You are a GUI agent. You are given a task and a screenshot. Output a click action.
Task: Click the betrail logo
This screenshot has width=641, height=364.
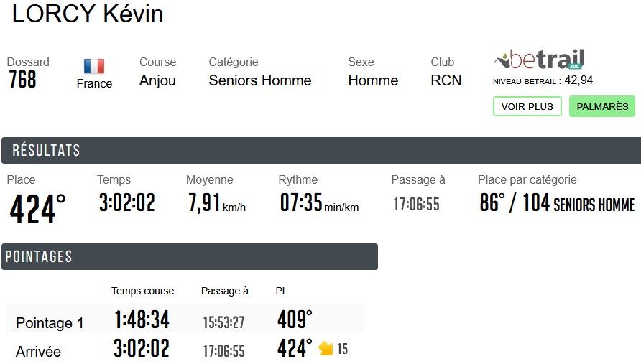pos(539,60)
